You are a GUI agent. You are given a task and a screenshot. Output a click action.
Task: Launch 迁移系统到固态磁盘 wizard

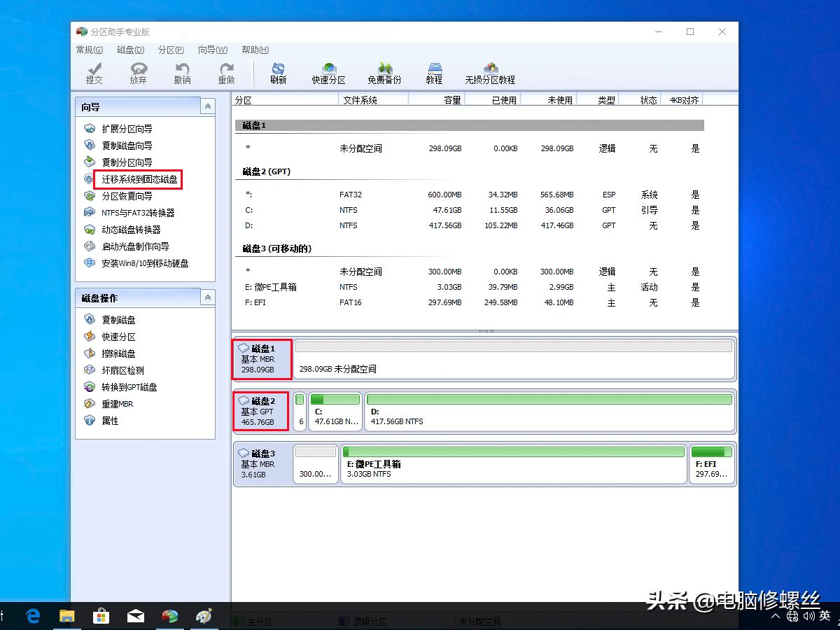point(139,179)
